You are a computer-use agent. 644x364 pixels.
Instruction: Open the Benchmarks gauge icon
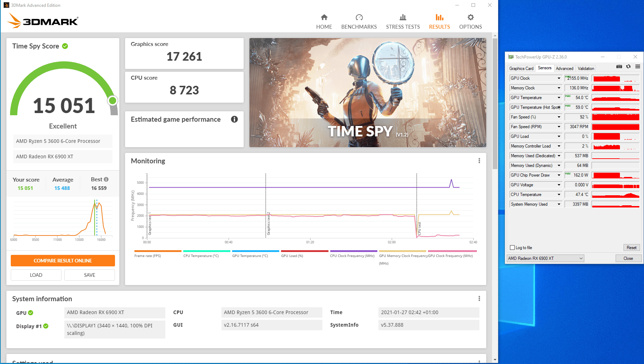pos(359,17)
